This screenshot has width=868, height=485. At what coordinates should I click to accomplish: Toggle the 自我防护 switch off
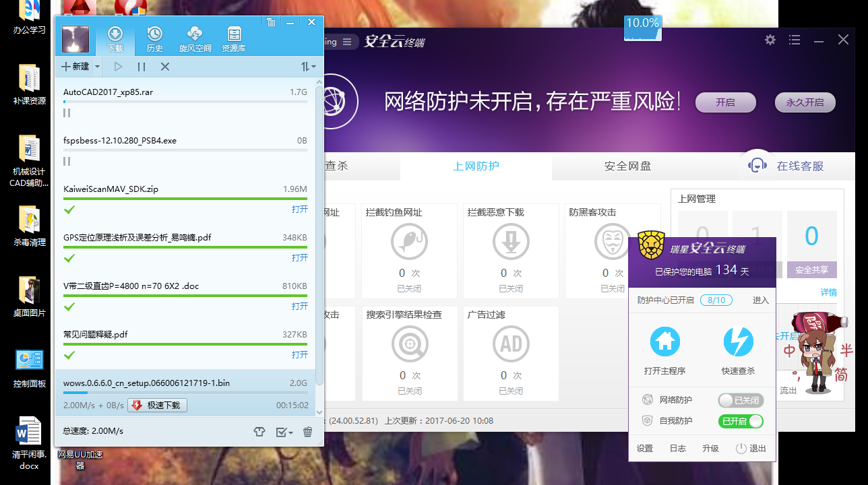(x=741, y=422)
